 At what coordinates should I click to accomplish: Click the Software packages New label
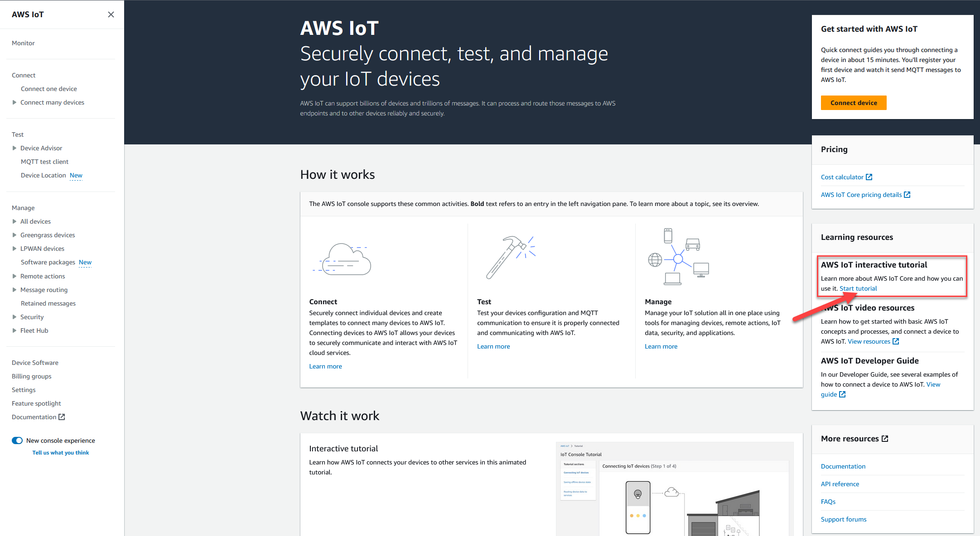pyautogui.click(x=55, y=262)
